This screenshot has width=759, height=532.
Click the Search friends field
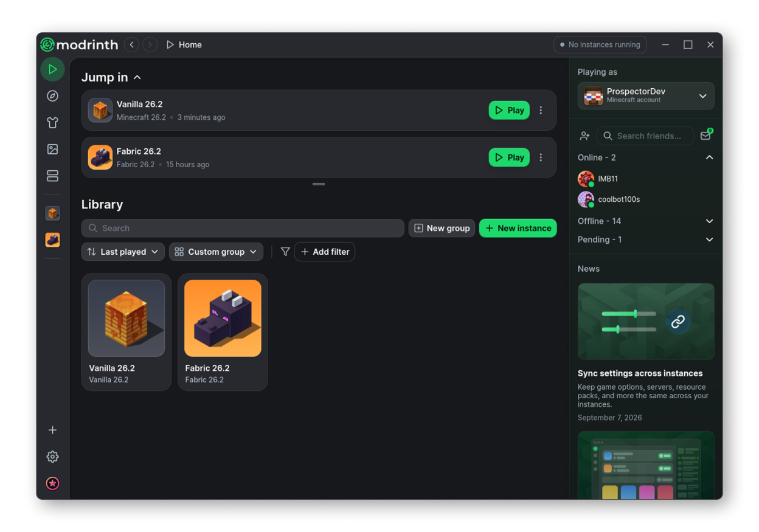coord(645,136)
